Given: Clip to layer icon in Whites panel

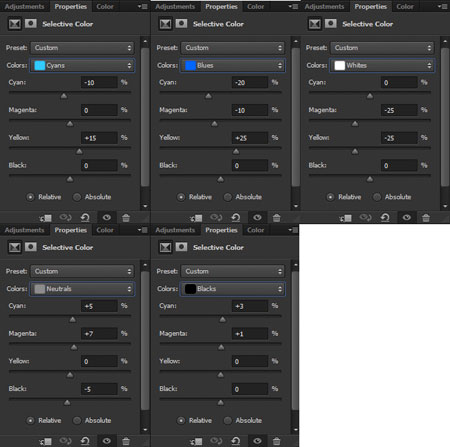Looking at the screenshot, I should point(345,218).
